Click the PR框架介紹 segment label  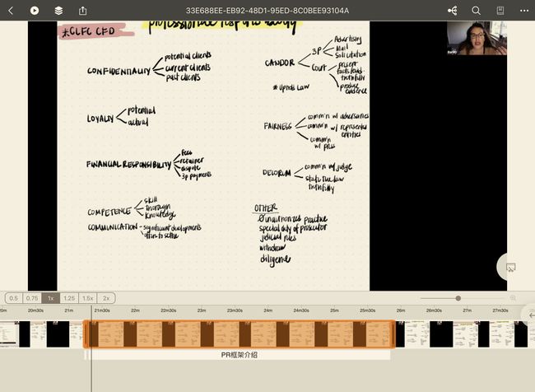pyautogui.click(x=240, y=355)
